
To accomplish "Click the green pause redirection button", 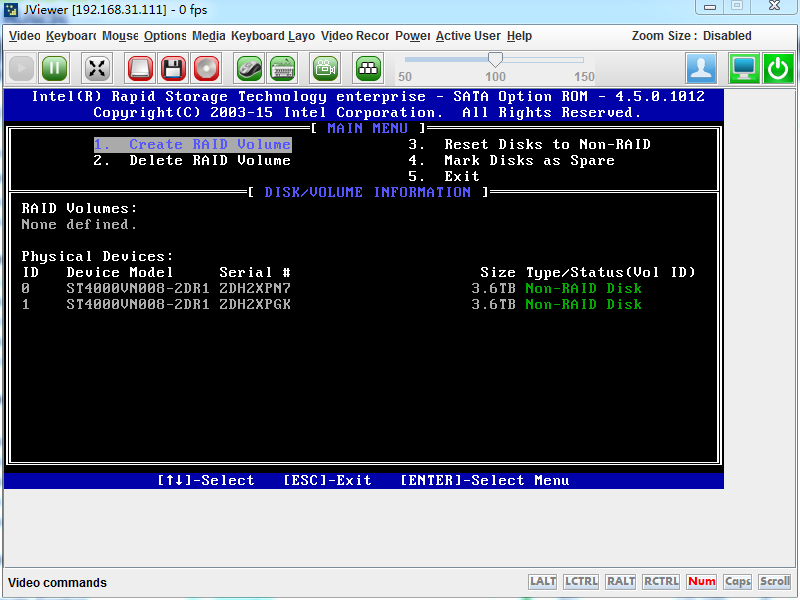I will (54, 68).
